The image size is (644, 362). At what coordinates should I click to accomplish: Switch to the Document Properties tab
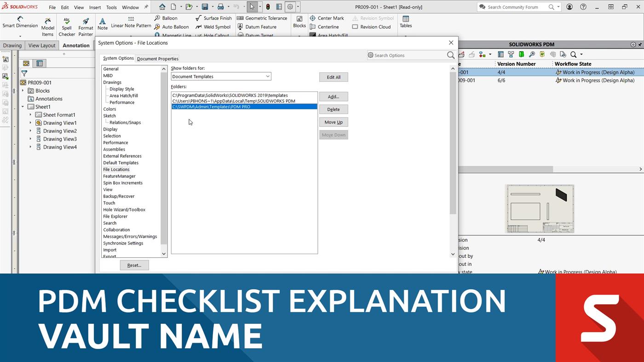(158, 58)
